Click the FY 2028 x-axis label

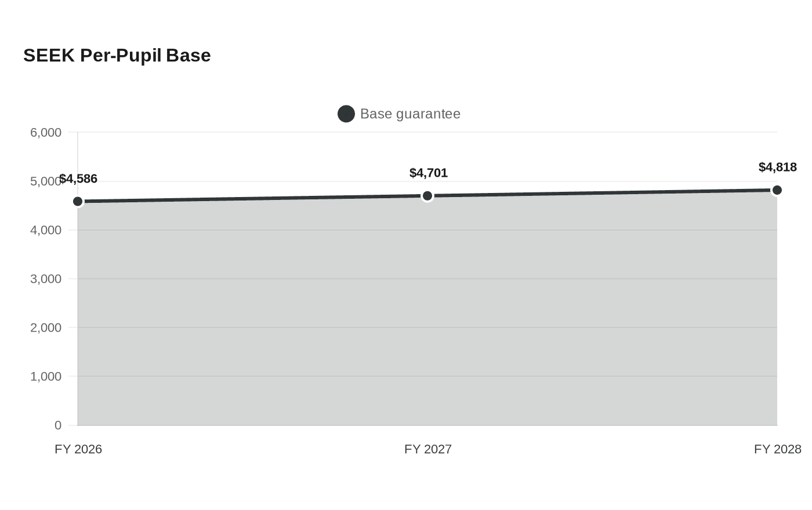(778, 449)
